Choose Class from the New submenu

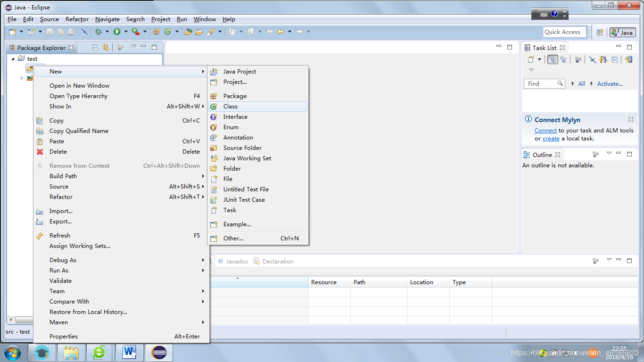coord(231,107)
